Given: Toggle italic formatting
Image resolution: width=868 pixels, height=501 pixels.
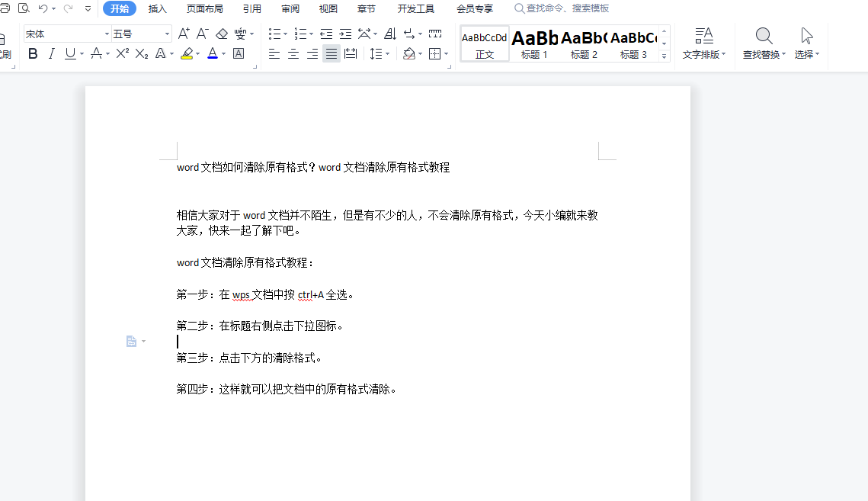Looking at the screenshot, I should tap(52, 53).
